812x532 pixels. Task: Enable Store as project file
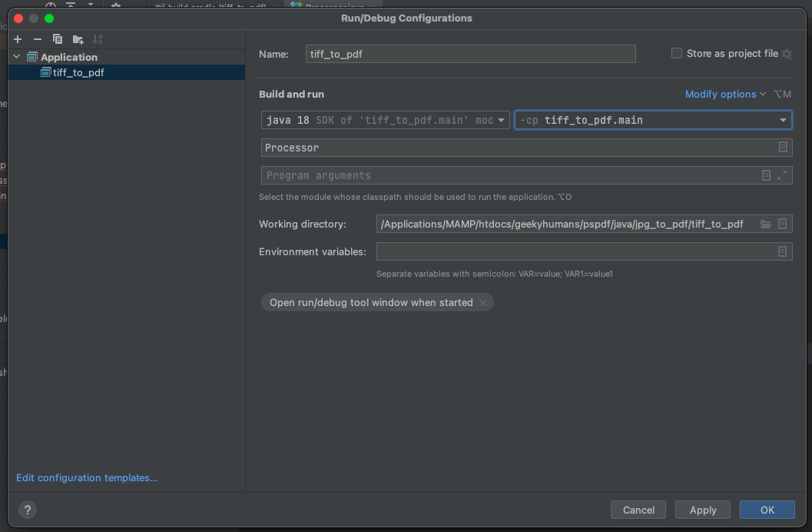676,53
